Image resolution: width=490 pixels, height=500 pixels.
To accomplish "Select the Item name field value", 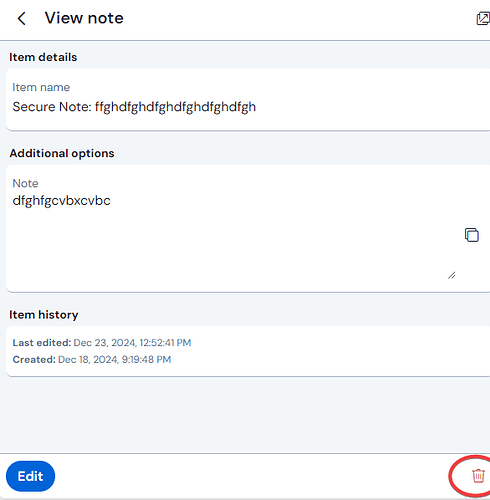I will tap(134, 107).
